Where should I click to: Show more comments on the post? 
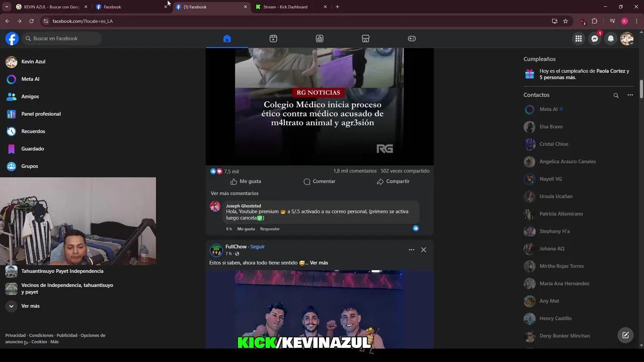coord(234,194)
